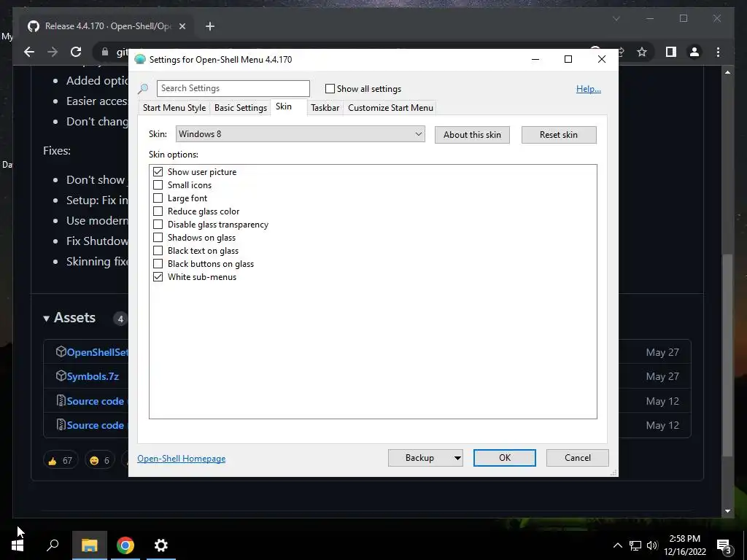Viewport: 747px width, 560px height.
Task: Open Chrome profile avatar
Action: pos(694,52)
